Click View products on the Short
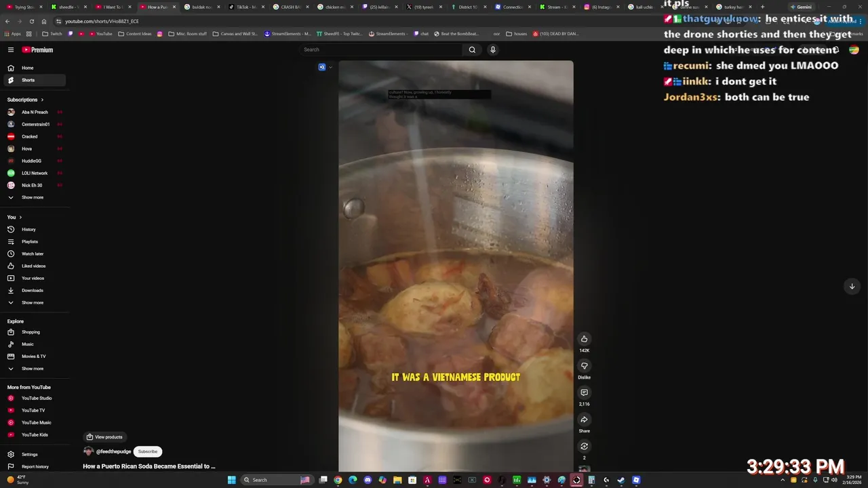Screen dimensions: 868x488 (x=104, y=437)
